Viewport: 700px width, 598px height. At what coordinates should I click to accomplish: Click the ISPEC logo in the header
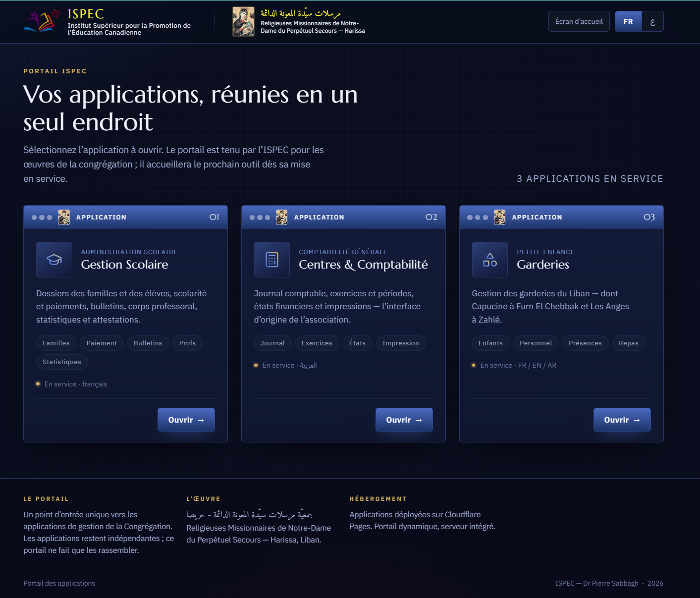tap(42, 21)
